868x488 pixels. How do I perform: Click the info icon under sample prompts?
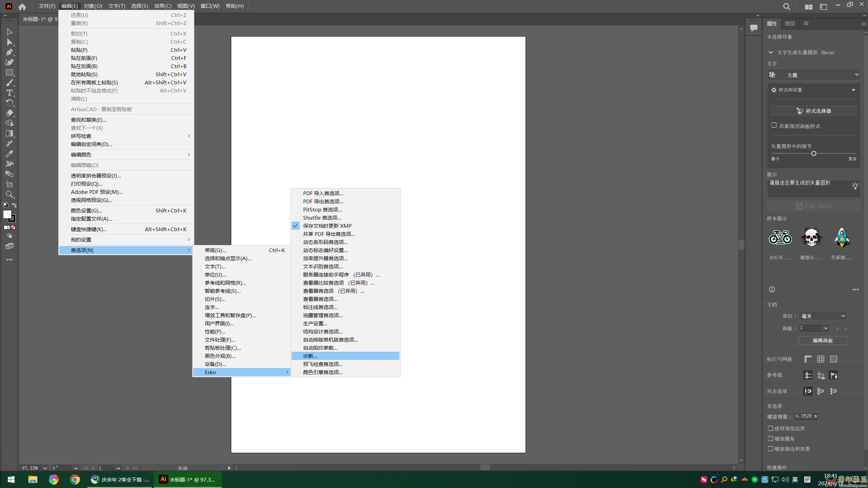(772, 289)
